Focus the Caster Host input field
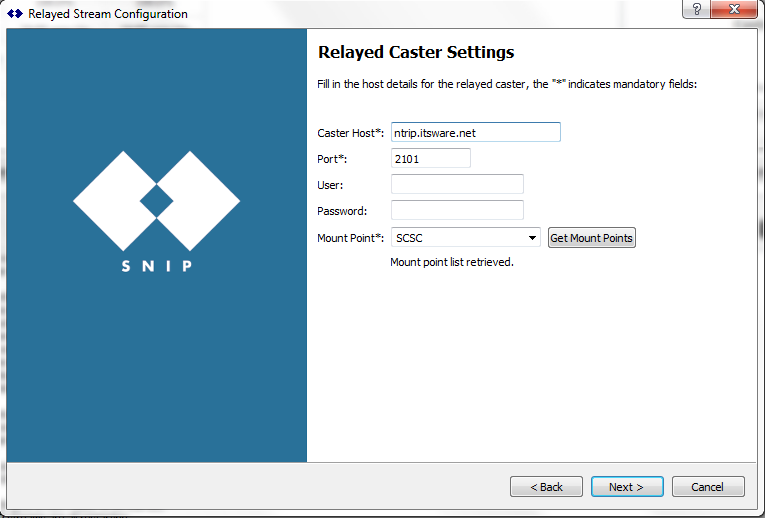Image resolution: width=765 pixels, height=518 pixels. pyautogui.click(x=475, y=132)
